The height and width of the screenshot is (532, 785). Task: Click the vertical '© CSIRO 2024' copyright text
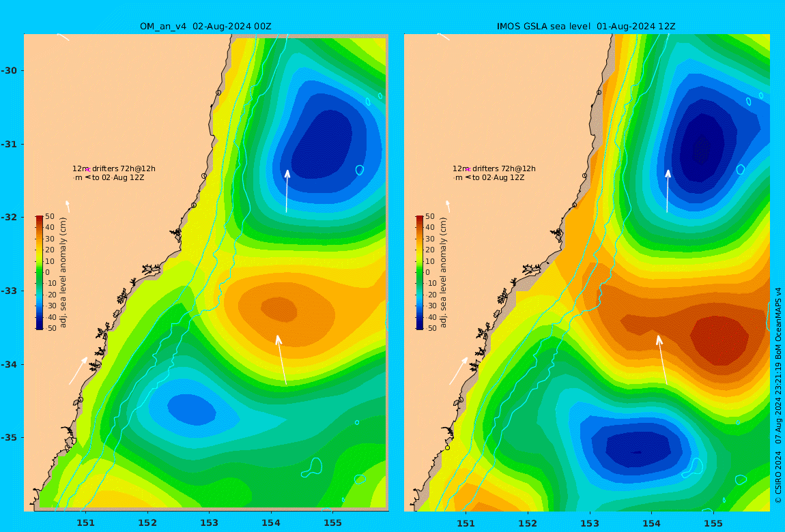(778, 477)
